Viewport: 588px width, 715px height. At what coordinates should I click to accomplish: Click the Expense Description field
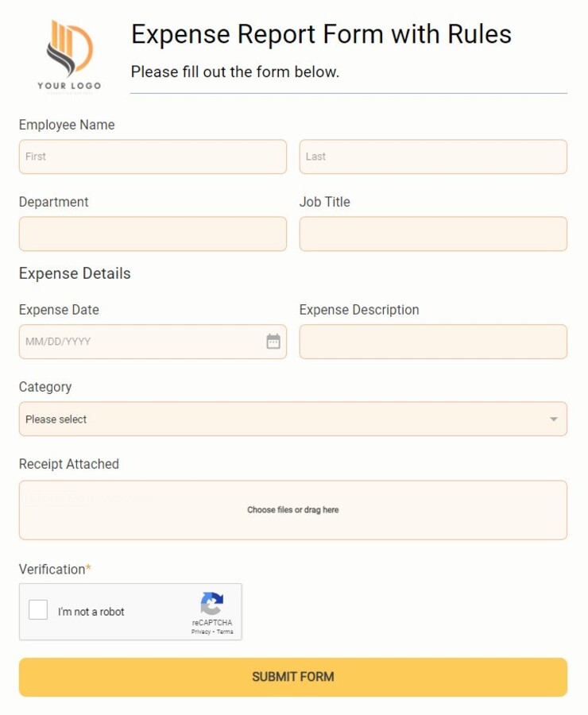(x=433, y=342)
